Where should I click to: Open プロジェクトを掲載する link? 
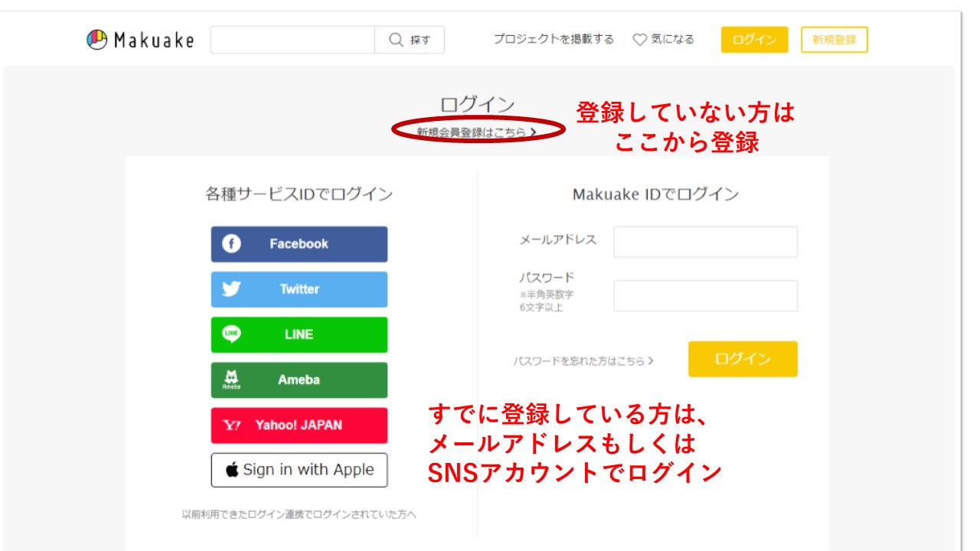coord(554,39)
